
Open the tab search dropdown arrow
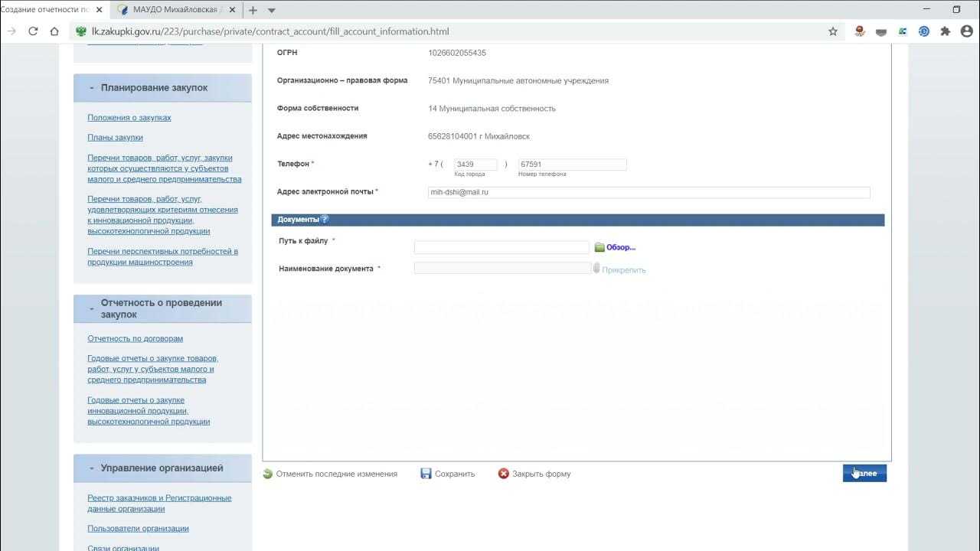[x=272, y=11]
